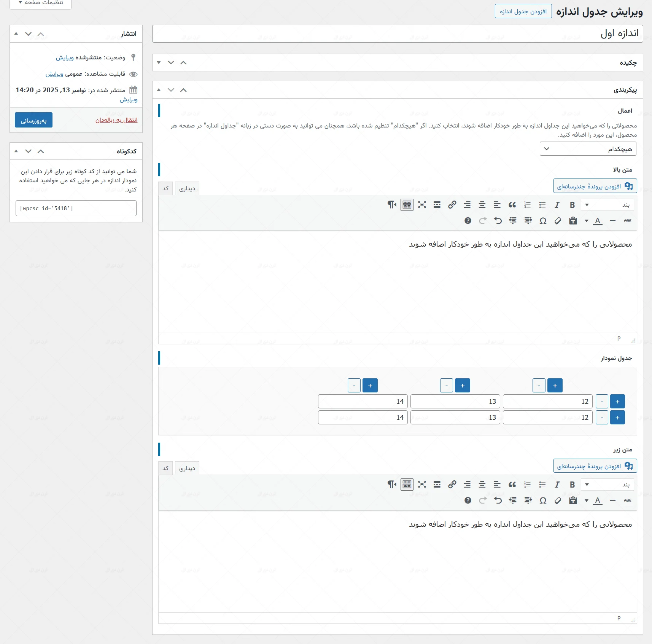Toggle bold in the top text editor
The width and height of the screenshot is (652, 644).
click(x=572, y=205)
